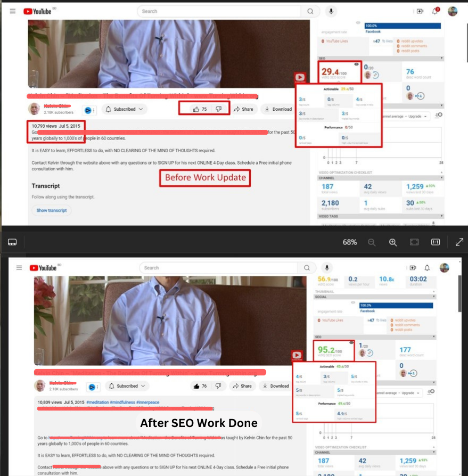Click notification bell showing red badge
This screenshot has width=468, height=476.
(x=436, y=11)
